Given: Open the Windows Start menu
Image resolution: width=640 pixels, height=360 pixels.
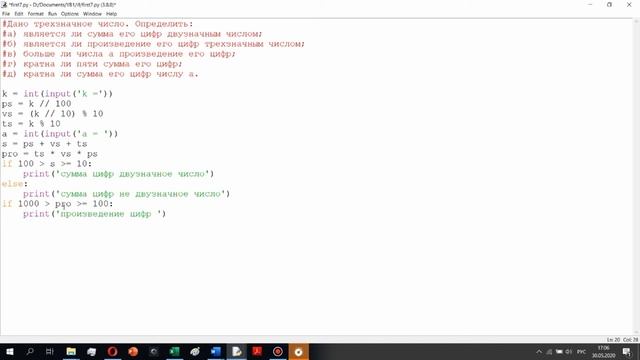Looking at the screenshot, I should pyautogui.click(x=9, y=351).
